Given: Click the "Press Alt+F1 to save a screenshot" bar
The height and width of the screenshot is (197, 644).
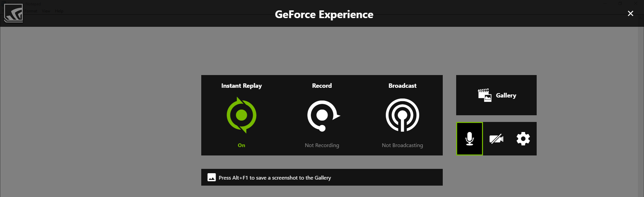Looking at the screenshot, I should pyautogui.click(x=322, y=177).
